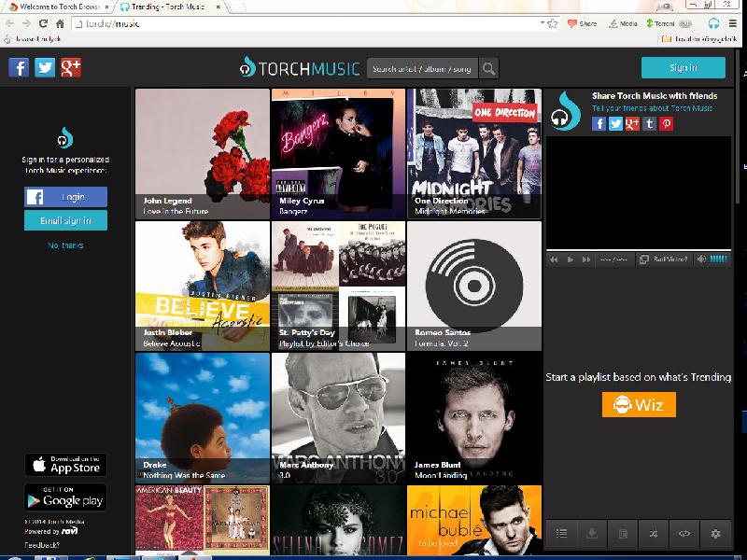Click the search magnifier button
747x560 pixels.
(488, 68)
